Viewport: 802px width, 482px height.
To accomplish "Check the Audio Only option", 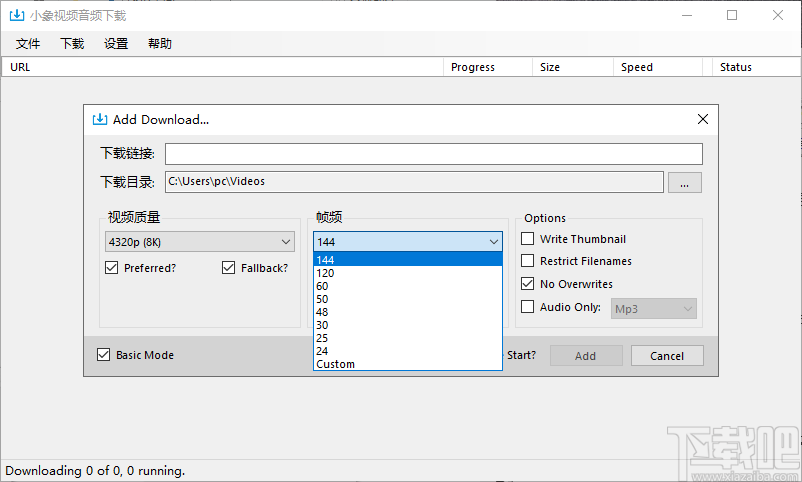I will (528, 307).
